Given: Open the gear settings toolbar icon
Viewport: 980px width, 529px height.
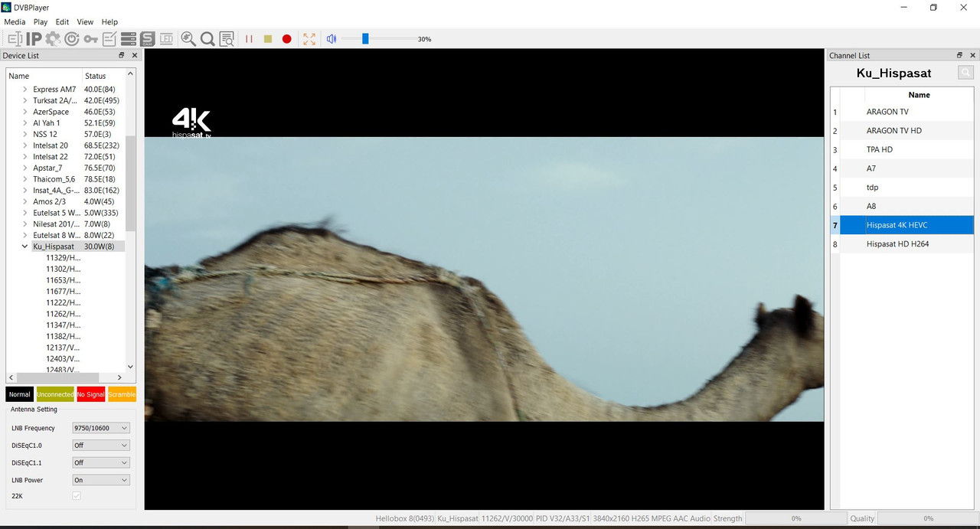Looking at the screenshot, I should coord(53,39).
